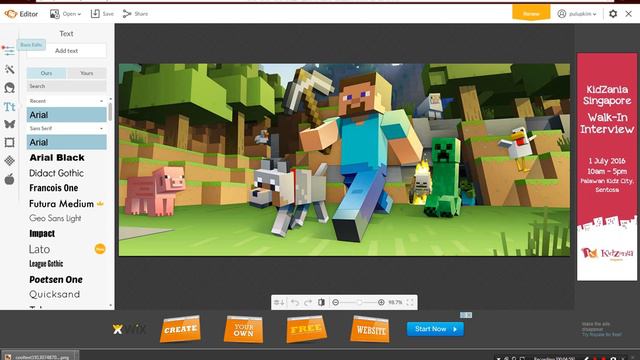
Task: Open the account name dropdown
Action: pyautogui.click(x=583, y=14)
